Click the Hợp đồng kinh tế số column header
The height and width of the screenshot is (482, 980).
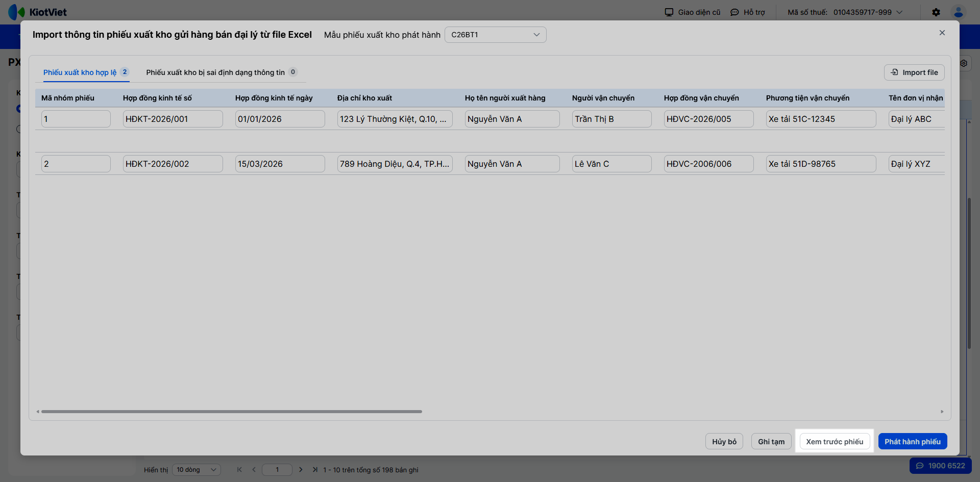coord(157,98)
